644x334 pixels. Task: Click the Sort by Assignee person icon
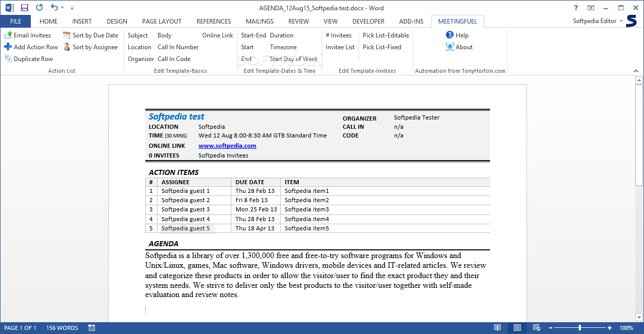[x=67, y=47]
